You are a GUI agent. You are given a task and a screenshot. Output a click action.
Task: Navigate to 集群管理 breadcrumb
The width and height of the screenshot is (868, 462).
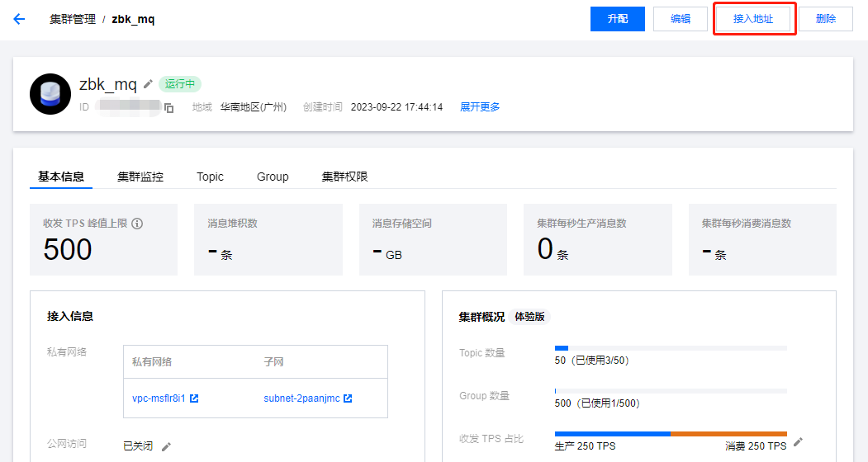point(73,19)
